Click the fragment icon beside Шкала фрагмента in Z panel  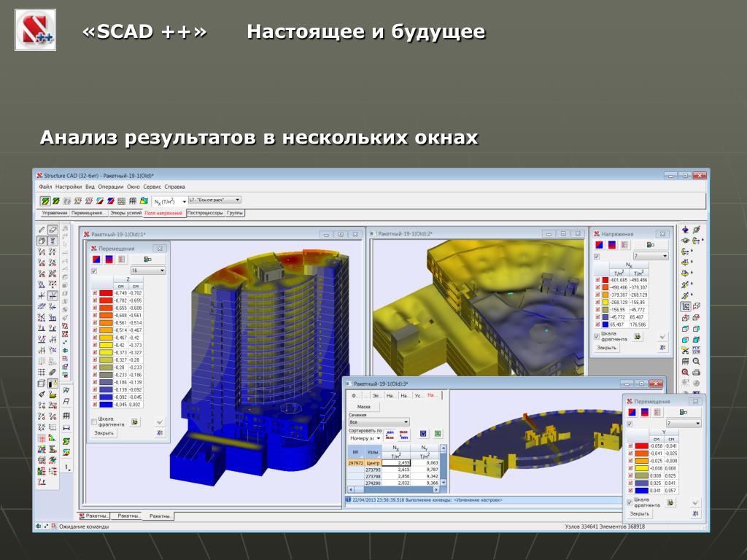[135, 421]
